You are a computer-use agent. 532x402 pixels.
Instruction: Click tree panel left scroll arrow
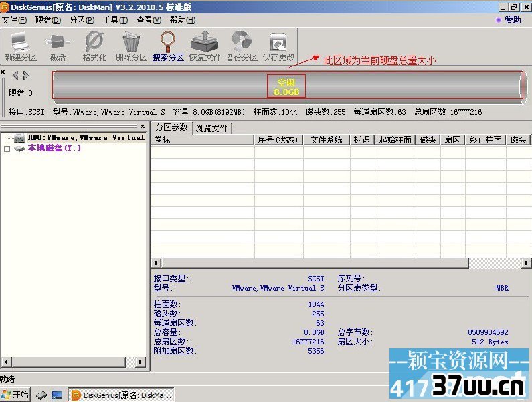pyautogui.click(x=7, y=362)
